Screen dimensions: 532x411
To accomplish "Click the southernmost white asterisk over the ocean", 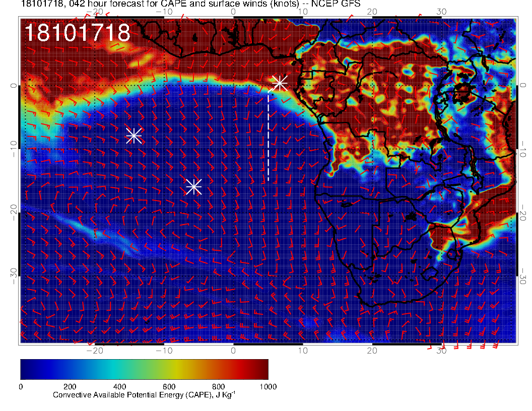I will pyautogui.click(x=194, y=187).
